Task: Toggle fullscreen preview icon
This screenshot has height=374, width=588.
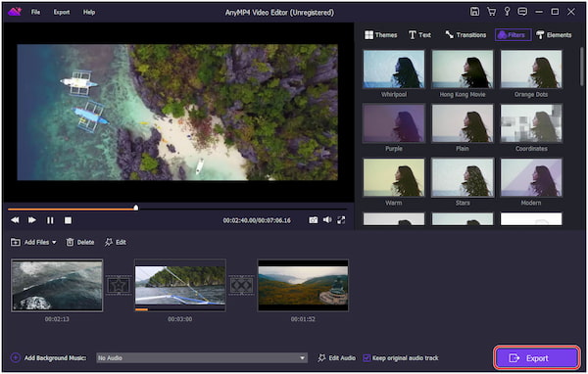Action: coord(341,220)
